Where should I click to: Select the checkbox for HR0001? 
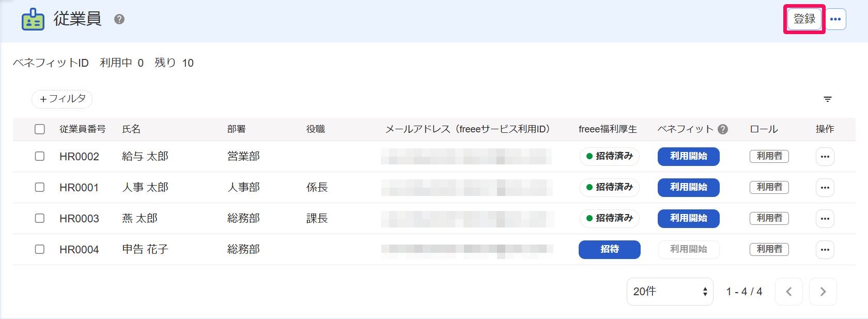tap(40, 187)
